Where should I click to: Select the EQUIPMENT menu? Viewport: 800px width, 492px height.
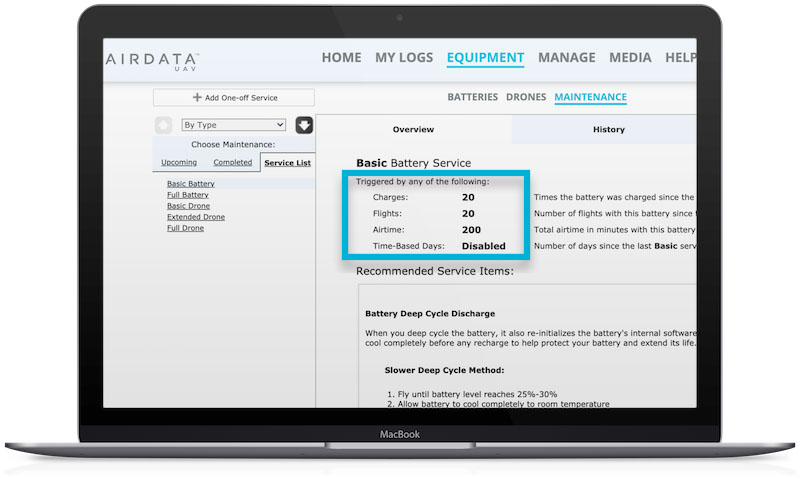485,58
